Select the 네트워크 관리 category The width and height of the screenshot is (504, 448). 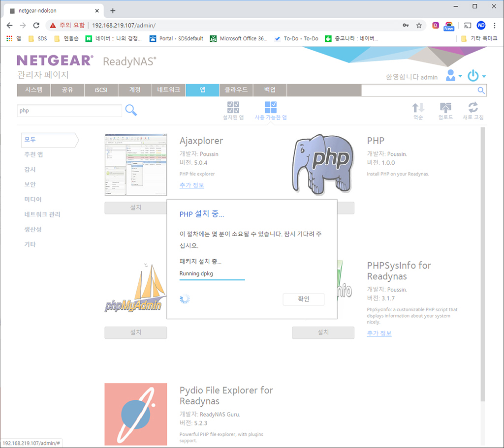(42, 214)
